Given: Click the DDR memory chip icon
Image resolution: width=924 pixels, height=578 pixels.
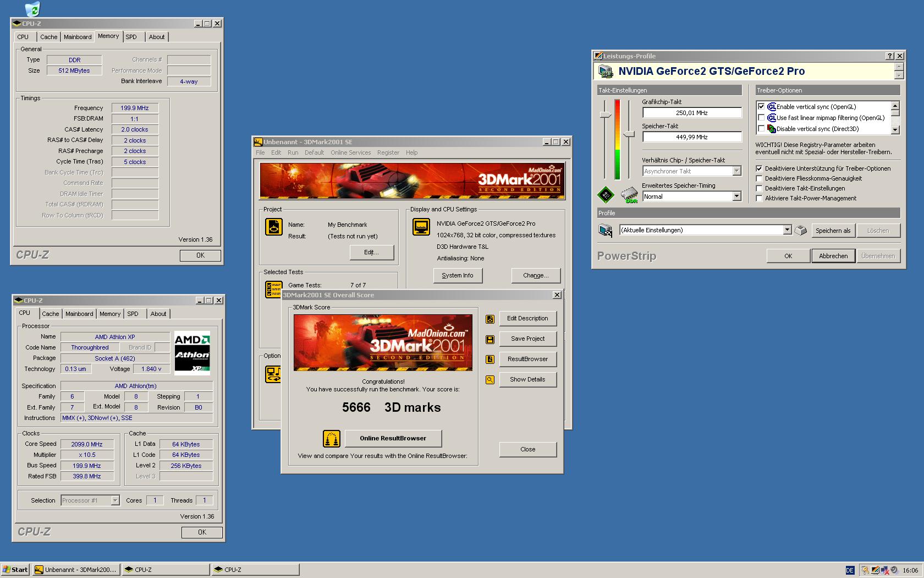Looking at the screenshot, I should coord(629,195).
